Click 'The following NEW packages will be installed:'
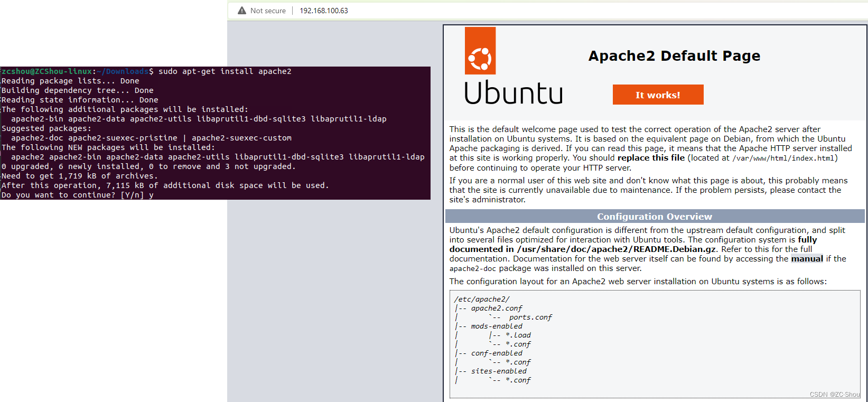Screen dimensions: 868x402 [x=108, y=147]
